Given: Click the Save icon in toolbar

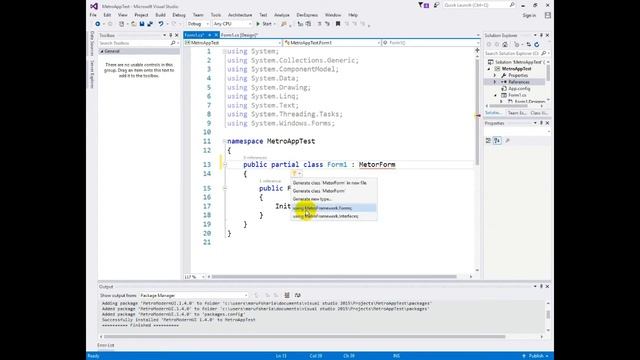Looking at the screenshot, I should [142, 24].
